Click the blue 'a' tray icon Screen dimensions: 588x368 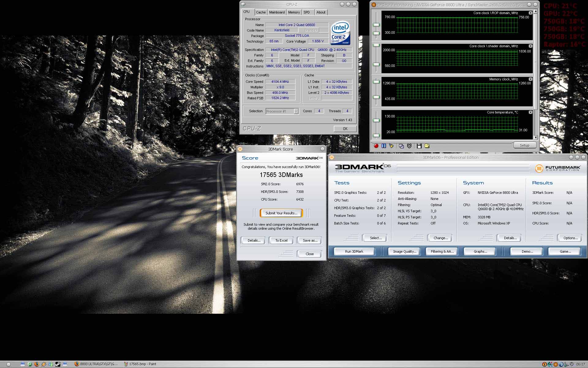pos(561,364)
